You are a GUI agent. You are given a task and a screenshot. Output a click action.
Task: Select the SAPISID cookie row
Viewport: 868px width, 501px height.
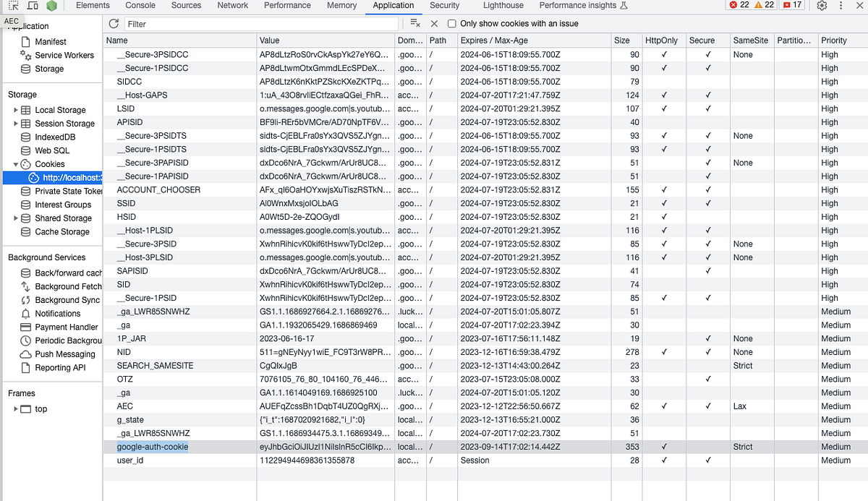[485, 271]
